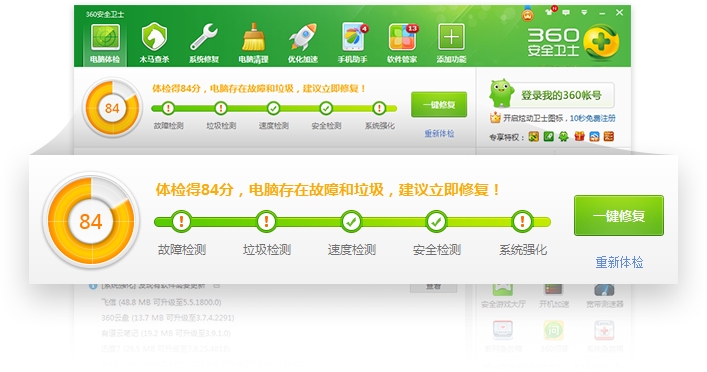Expand the main menu dropdown arrow in the title bar
Screen dimensions: 707x372
pos(584,13)
